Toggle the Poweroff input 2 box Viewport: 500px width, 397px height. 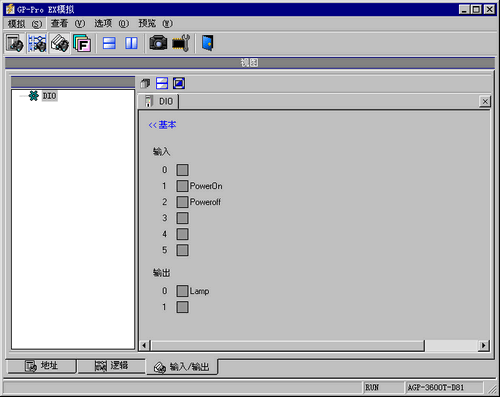(x=182, y=202)
